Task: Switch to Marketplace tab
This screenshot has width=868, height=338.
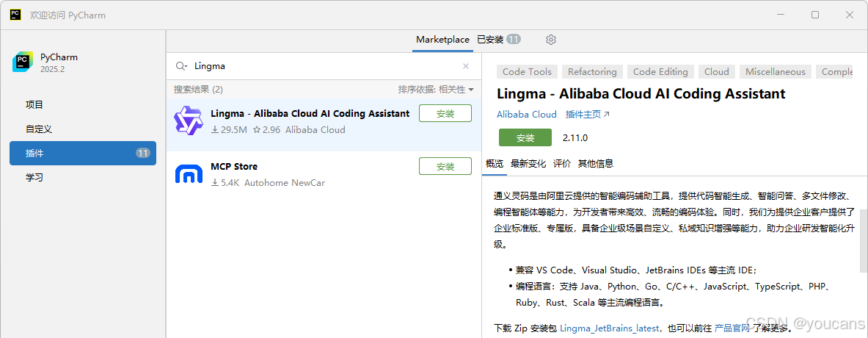Action: point(442,40)
